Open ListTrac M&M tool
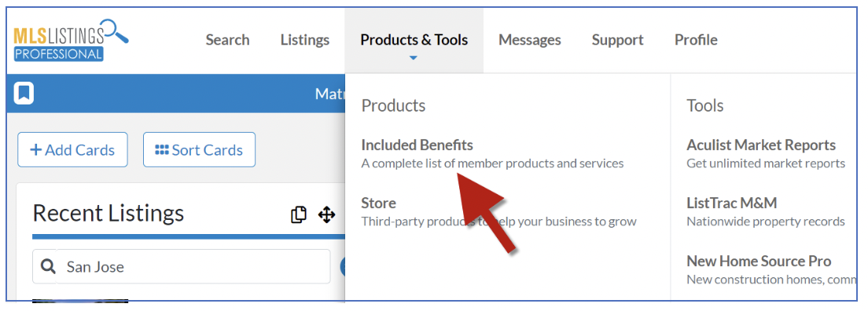 click(732, 203)
